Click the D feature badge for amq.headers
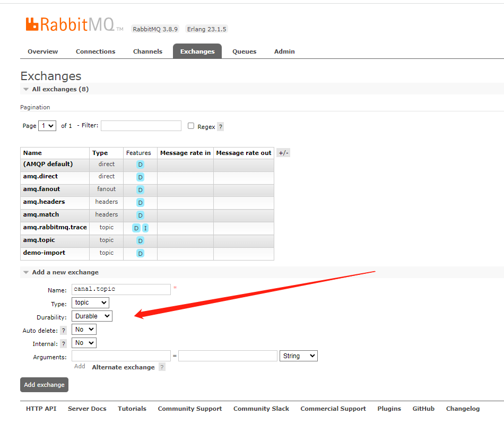Image resolution: width=504 pixels, height=441 pixels. click(x=140, y=203)
